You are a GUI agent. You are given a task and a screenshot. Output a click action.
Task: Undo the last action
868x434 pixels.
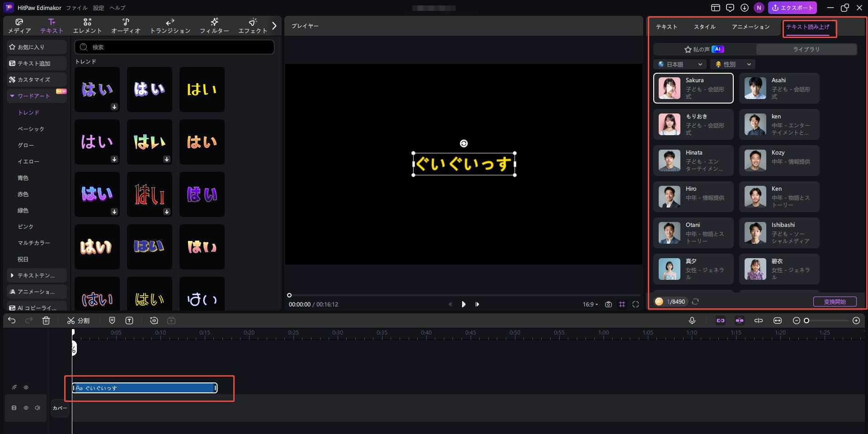pyautogui.click(x=12, y=321)
